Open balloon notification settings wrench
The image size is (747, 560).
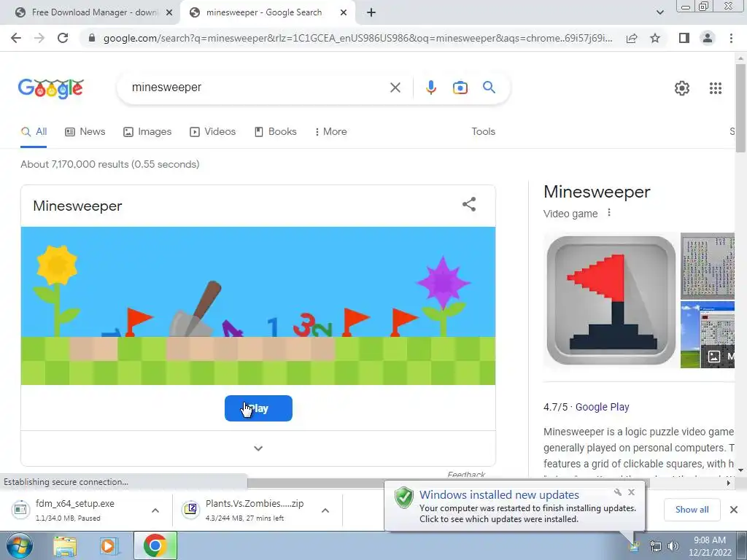click(x=617, y=492)
